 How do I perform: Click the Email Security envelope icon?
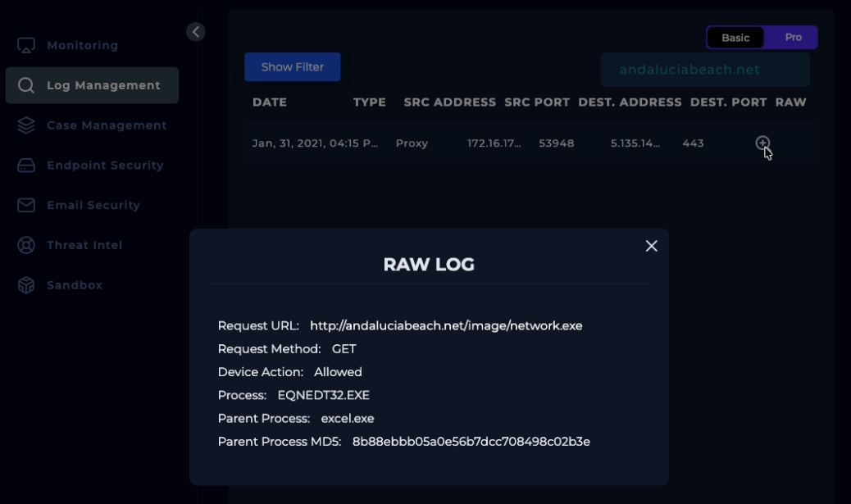[x=26, y=205]
